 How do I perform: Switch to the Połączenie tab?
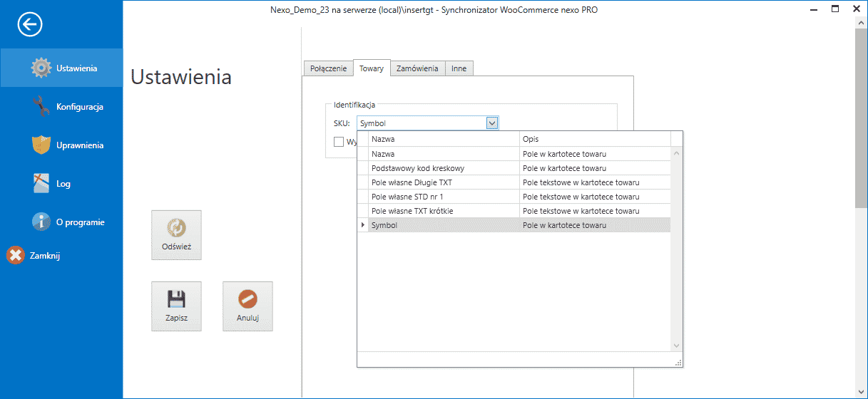click(x=328, y=68)
